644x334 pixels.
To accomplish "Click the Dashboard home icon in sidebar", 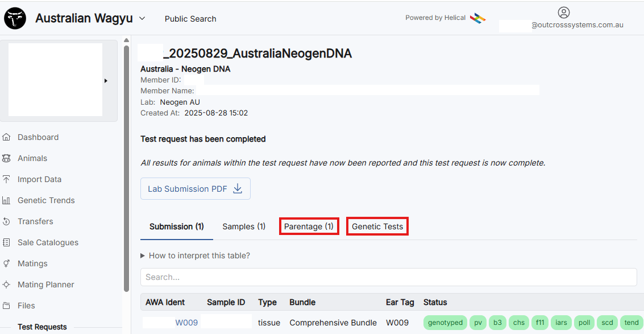I will [x=7, y=137].
